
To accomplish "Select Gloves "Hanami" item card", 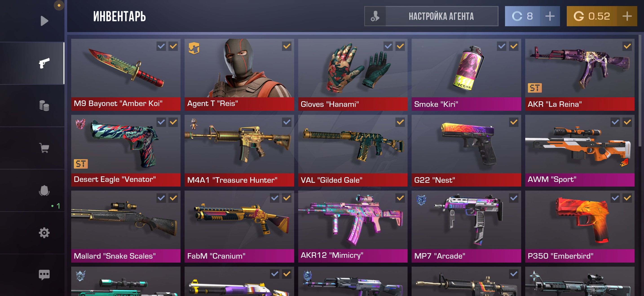I will point(353,75).
